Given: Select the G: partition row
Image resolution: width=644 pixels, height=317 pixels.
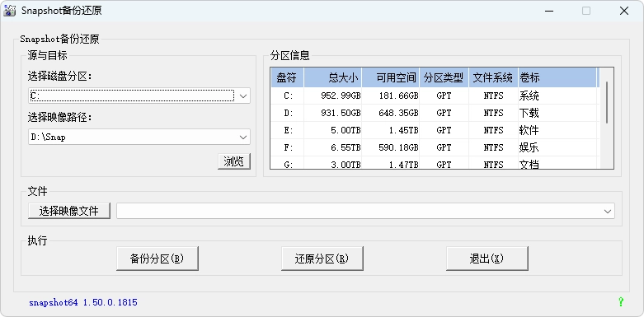Looking at the screenshot, I should click(x=434, y=163).
